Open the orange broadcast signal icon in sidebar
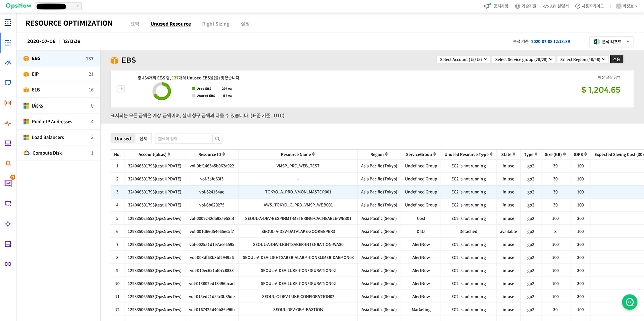 pyautogui.click(x=8, y=103)
